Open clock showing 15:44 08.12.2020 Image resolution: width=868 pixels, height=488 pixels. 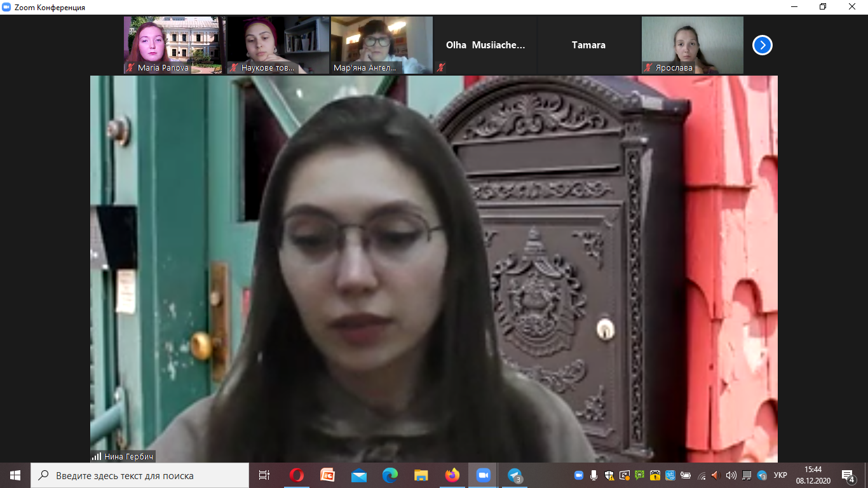point(813,475)
